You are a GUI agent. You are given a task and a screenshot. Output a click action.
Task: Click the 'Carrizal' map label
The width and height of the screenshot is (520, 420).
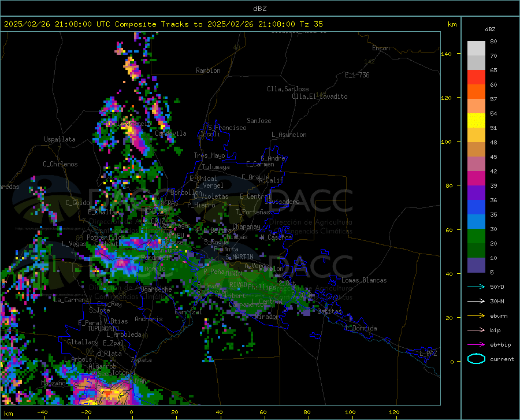(x=188, y=312)
